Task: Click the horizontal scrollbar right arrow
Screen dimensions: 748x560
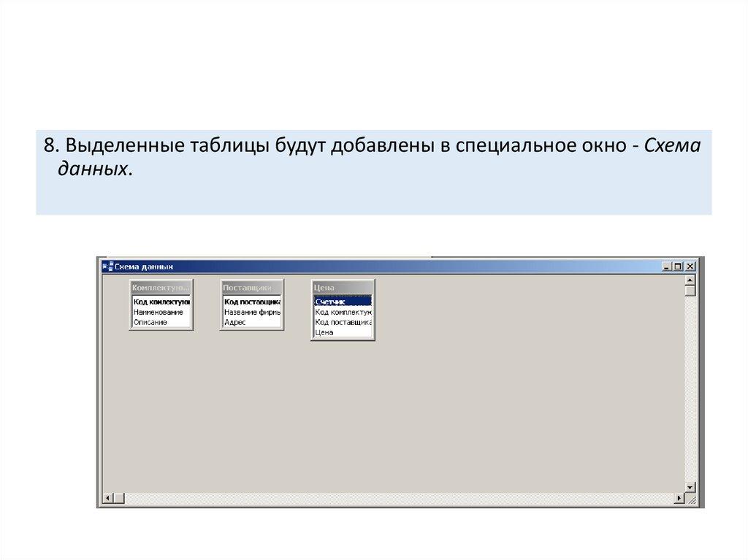Action: coord(679,498)
